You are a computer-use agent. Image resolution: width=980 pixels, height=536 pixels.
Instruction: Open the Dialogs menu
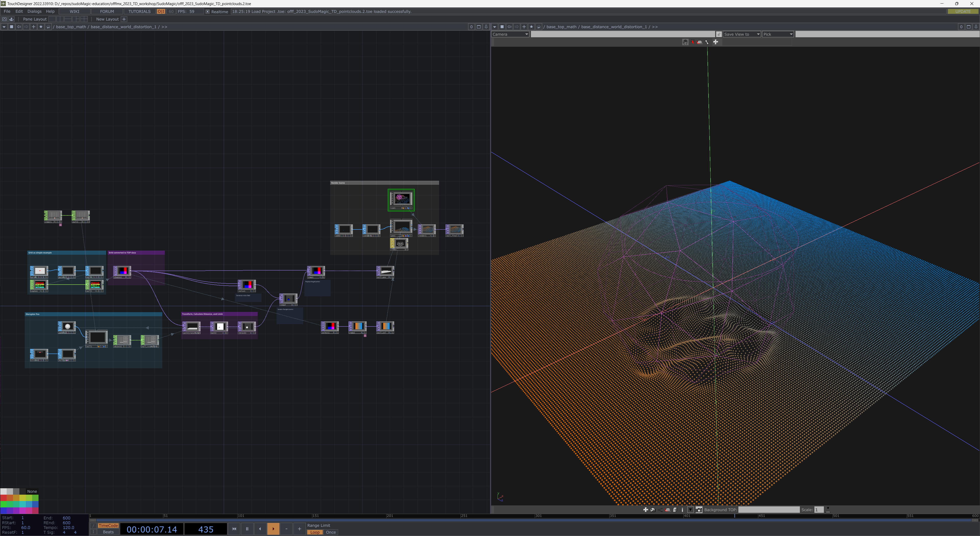click(x=34, y=11)
